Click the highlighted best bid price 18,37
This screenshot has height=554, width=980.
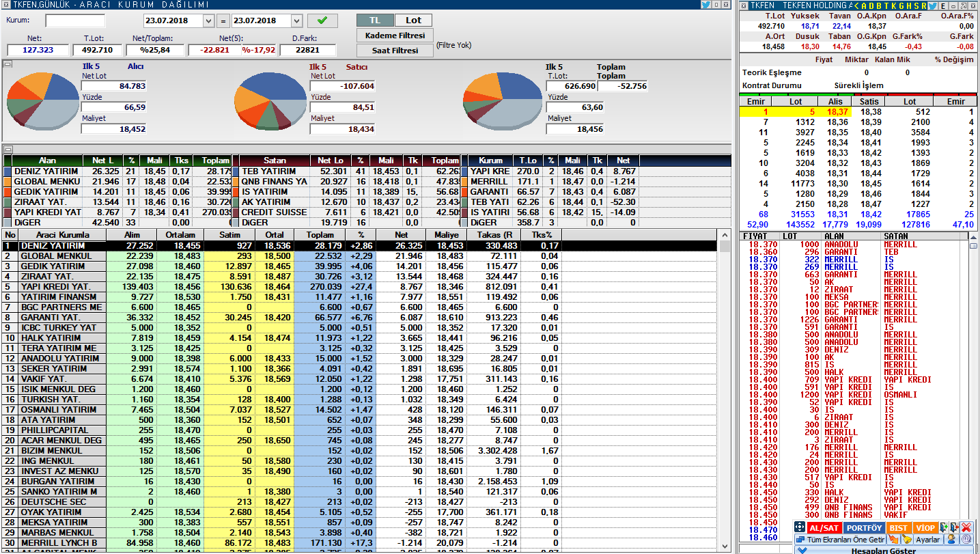[837, 111]
